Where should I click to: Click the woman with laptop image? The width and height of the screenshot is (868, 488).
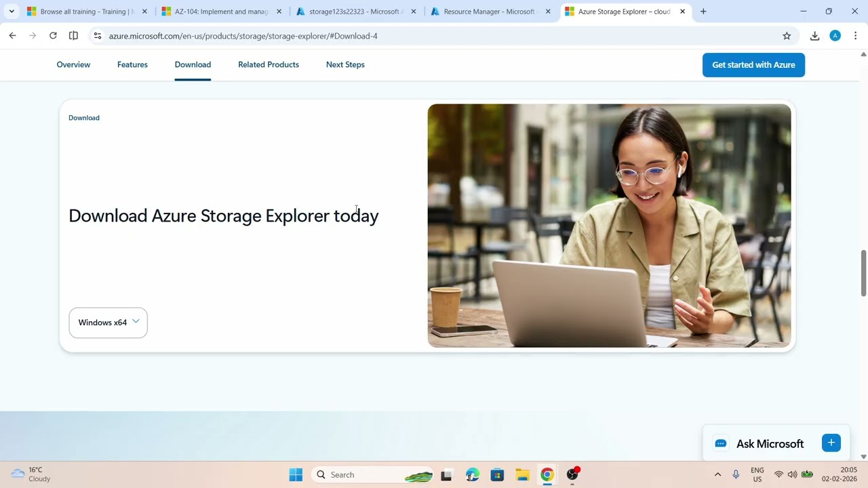[x=609, y=226]
